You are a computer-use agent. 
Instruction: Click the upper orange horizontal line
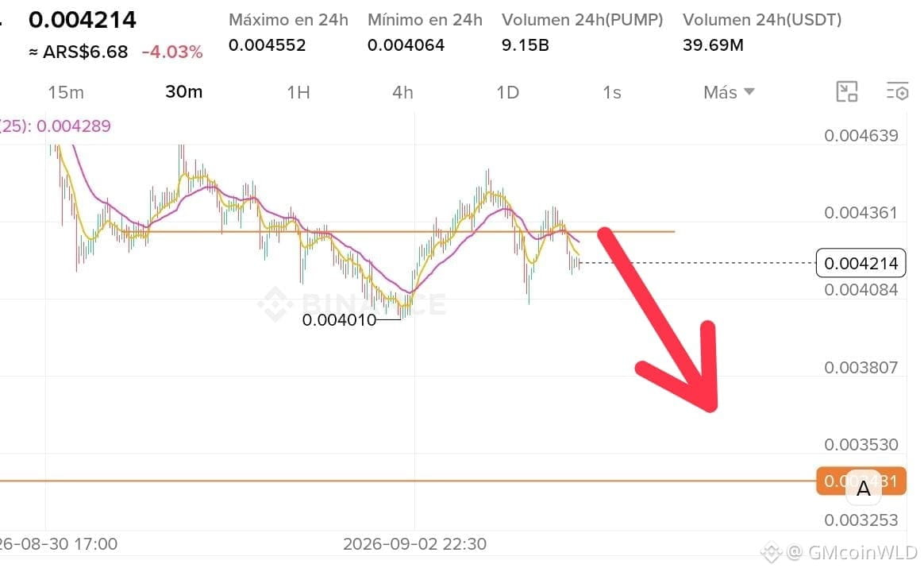pos(406,232)
